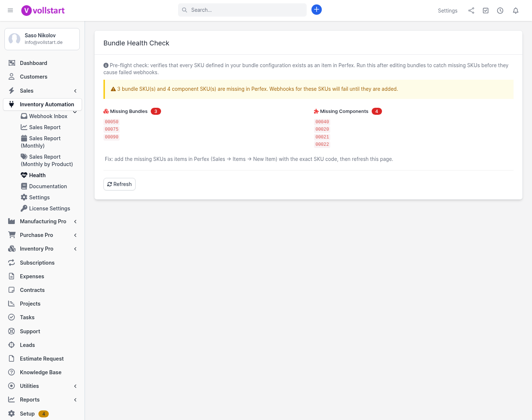Open the Expenses menu item
Image resolution: width=532 pixels, height=420 pixels.
click(32, 276)
